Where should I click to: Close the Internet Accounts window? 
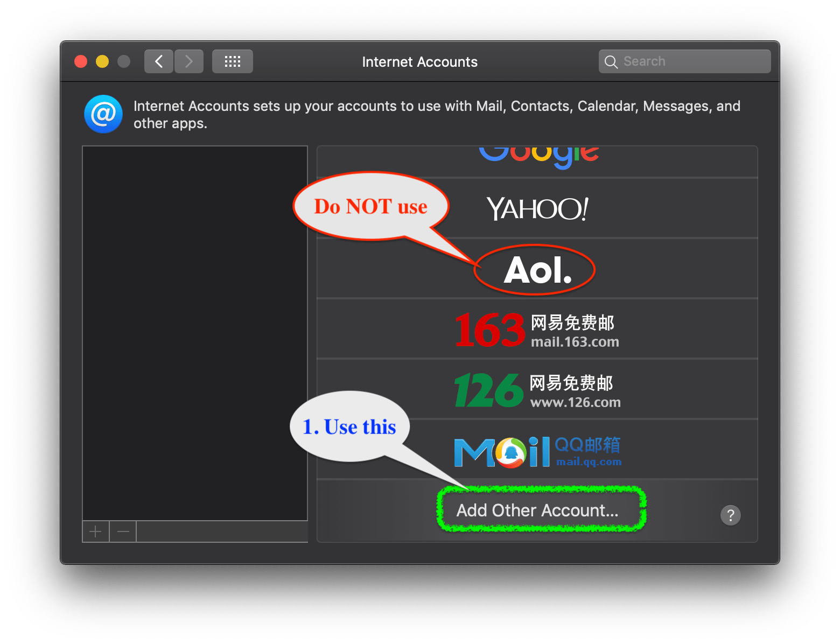tap(81, 61)
